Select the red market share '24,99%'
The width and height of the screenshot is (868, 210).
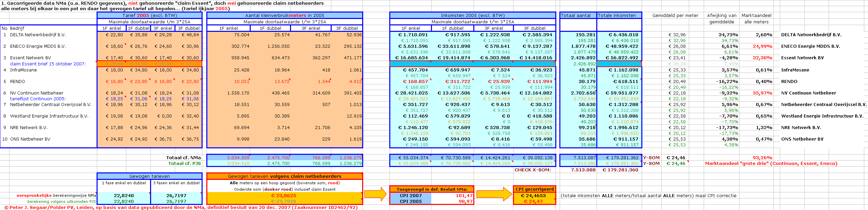tap(762, 46)
